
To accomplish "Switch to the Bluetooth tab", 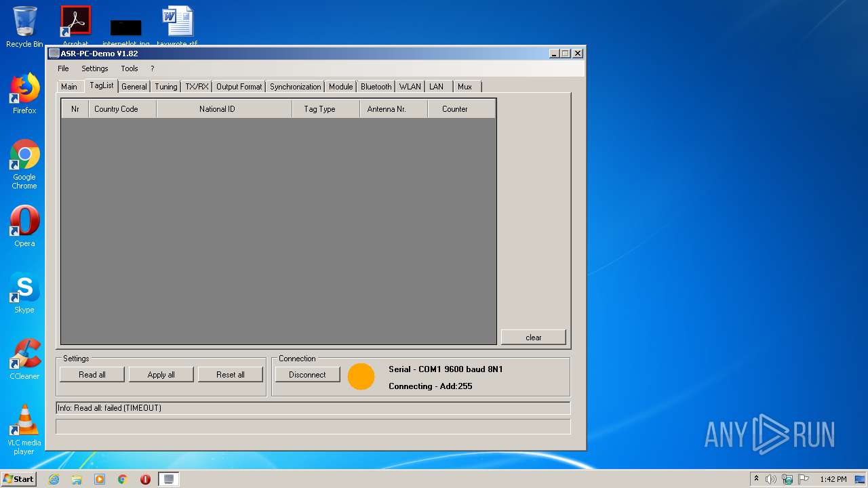I will click(x=376, y=87).
